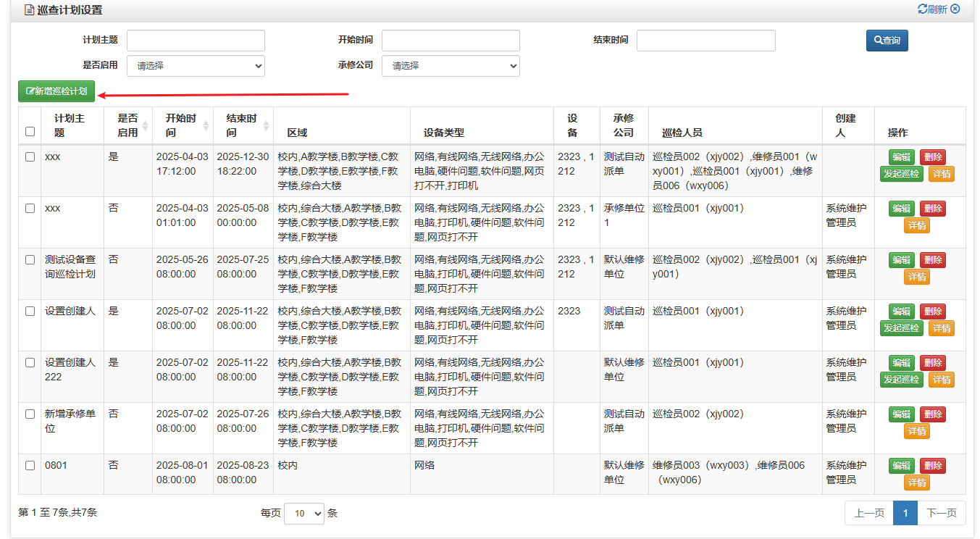Screen dimensions: 980x539
Task: Click the 计划主题 search input
Action: click(x=196, y=41)
